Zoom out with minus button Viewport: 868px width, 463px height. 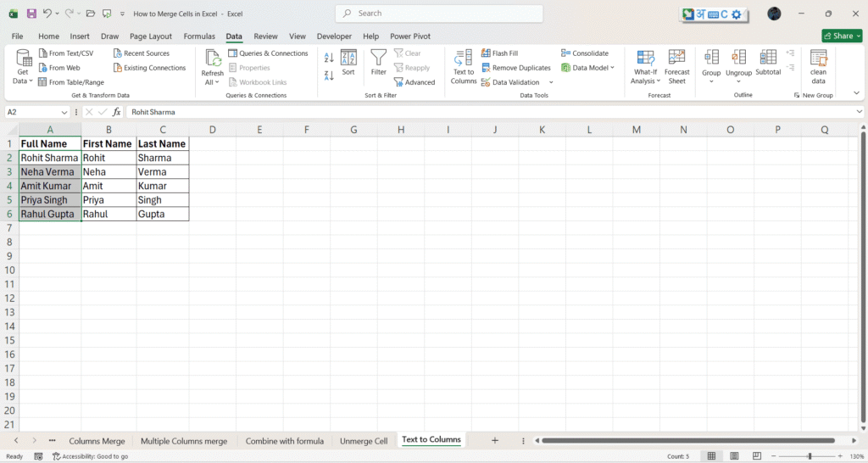774,456
